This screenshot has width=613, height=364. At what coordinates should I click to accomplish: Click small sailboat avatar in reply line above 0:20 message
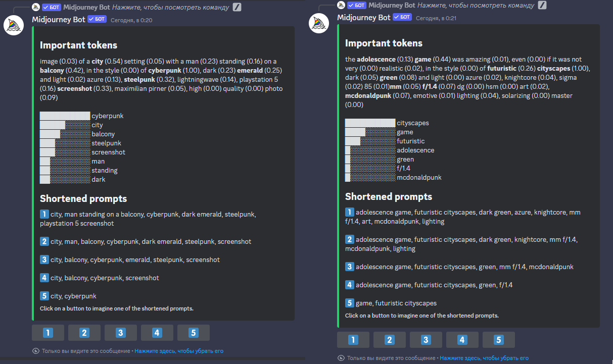pos(36,7)
